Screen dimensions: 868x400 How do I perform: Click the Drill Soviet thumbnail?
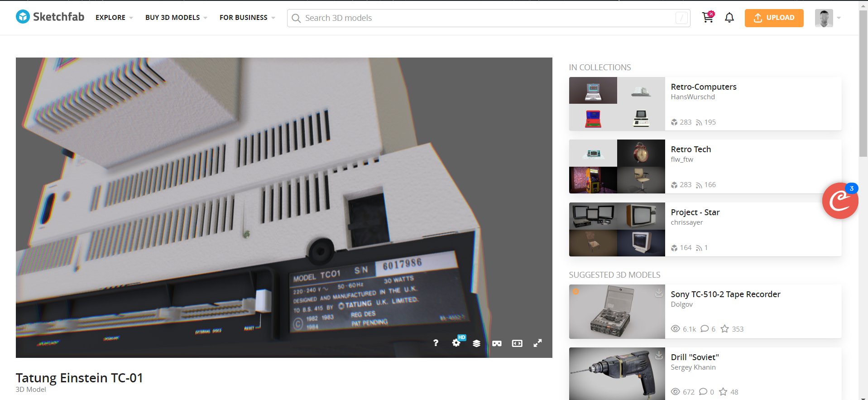click(x=617, y=374)
